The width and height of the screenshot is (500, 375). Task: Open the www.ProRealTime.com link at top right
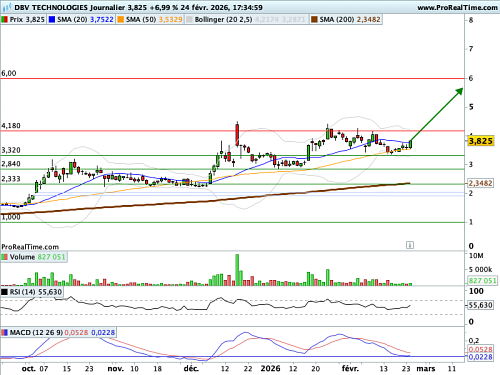click(457, 7)
